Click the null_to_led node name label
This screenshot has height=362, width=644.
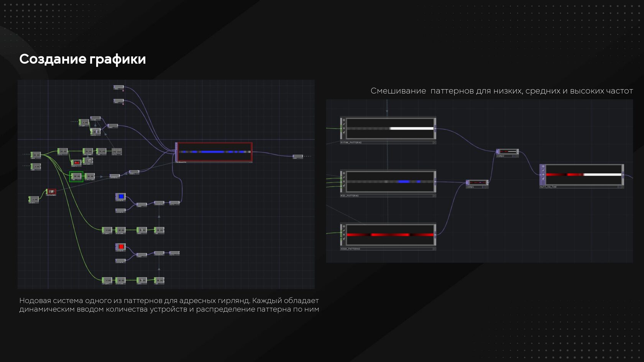(x=548, y=187)
